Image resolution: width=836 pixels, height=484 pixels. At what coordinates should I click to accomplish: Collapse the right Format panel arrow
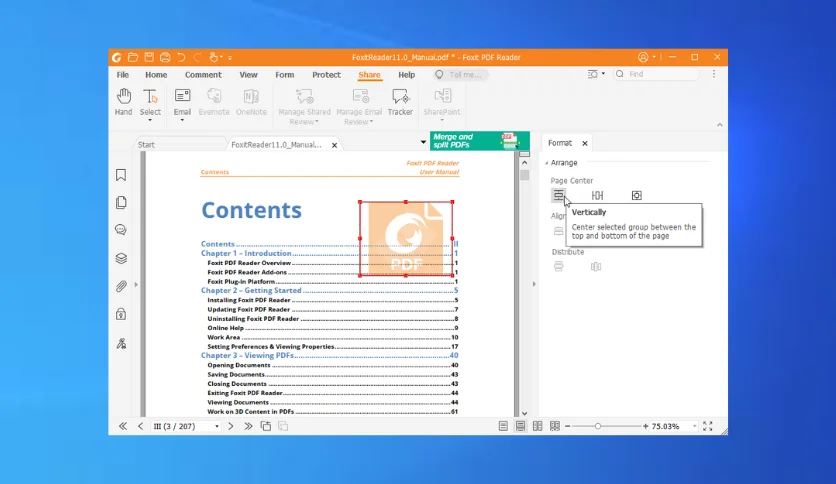click(534, 284)
